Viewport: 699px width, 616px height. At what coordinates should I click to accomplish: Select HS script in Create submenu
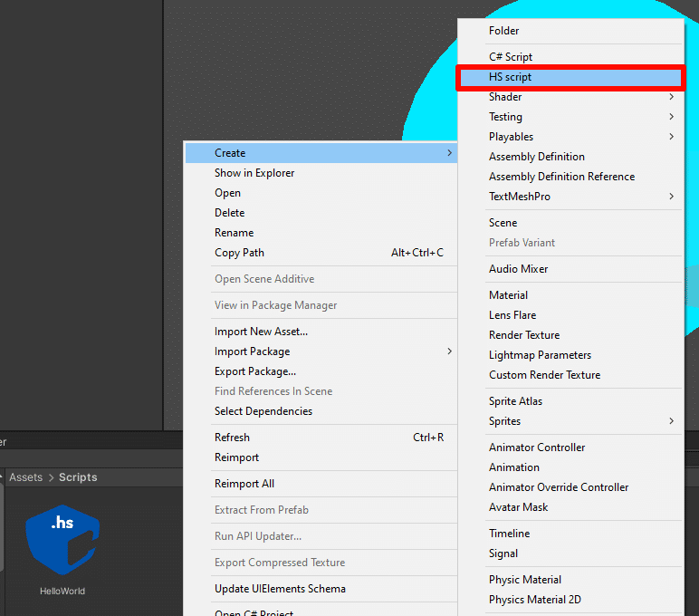[570, 77]
